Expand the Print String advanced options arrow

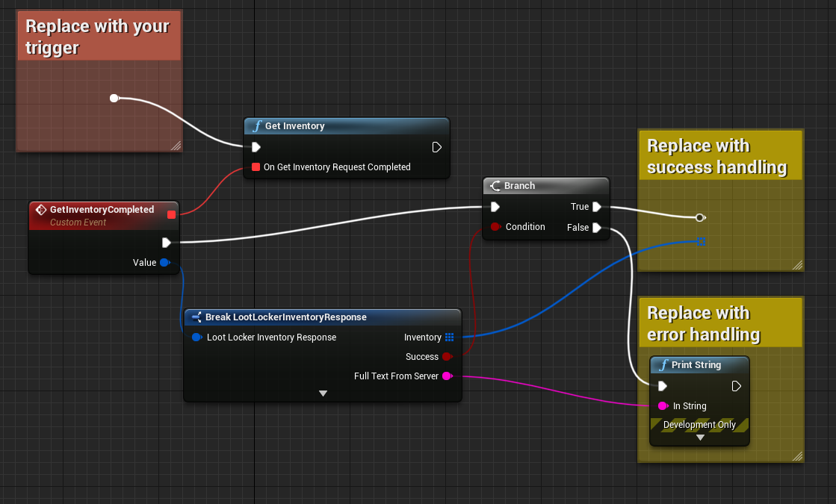click(699, 438)
